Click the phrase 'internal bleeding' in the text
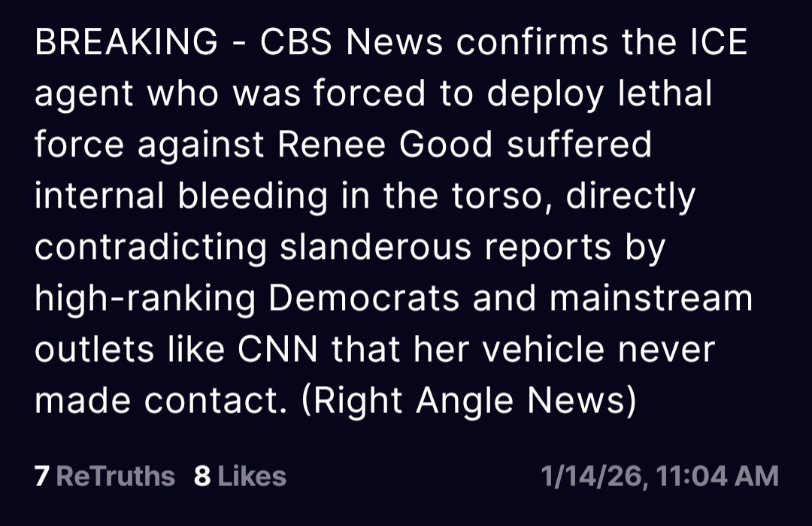 click(x=180, y=196)
